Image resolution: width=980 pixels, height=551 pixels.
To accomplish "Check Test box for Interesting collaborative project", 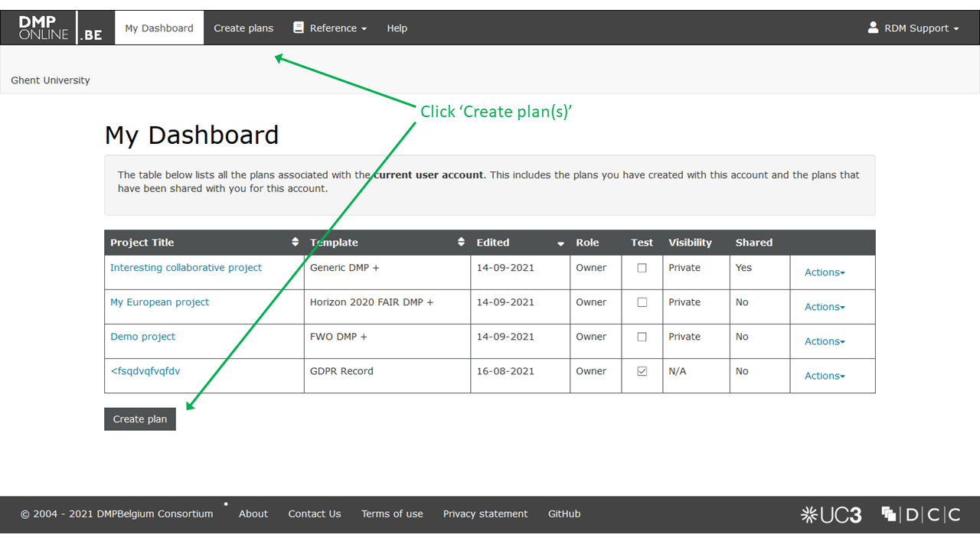I will tap(642, 268).
